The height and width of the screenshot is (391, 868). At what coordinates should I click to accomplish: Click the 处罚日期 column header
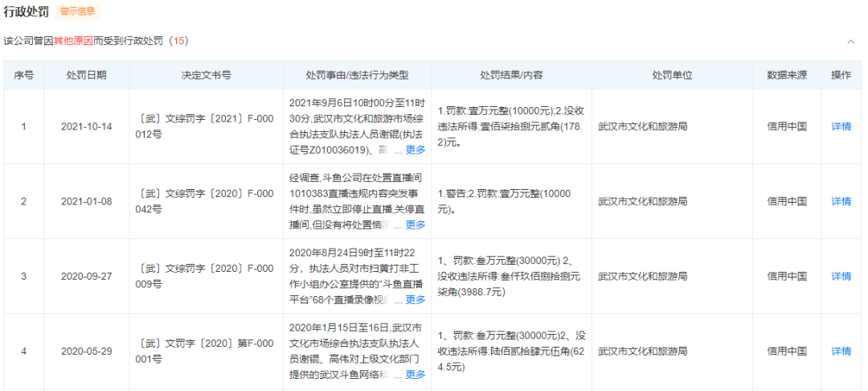coord(86,76)
